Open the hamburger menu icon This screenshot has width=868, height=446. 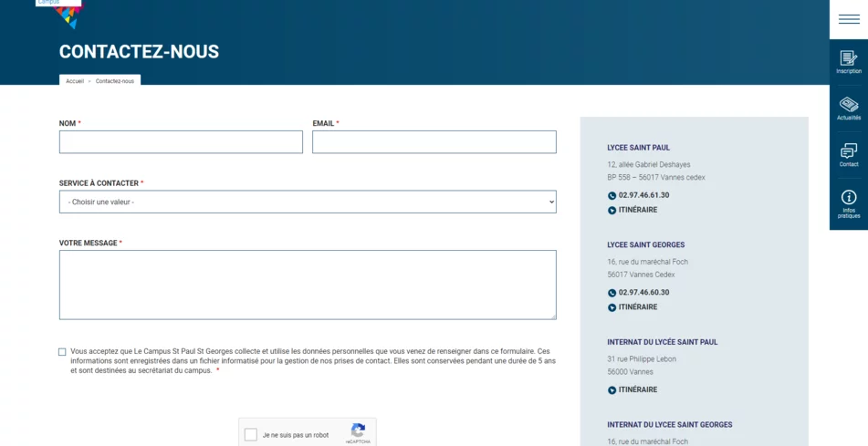(848, 19)
